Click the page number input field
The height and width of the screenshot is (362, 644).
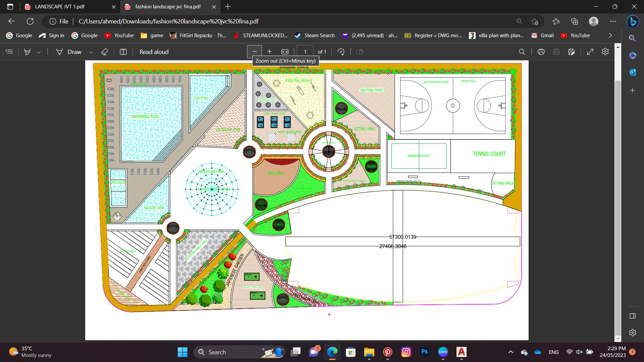pyautogui.click(x=305, y=52)
